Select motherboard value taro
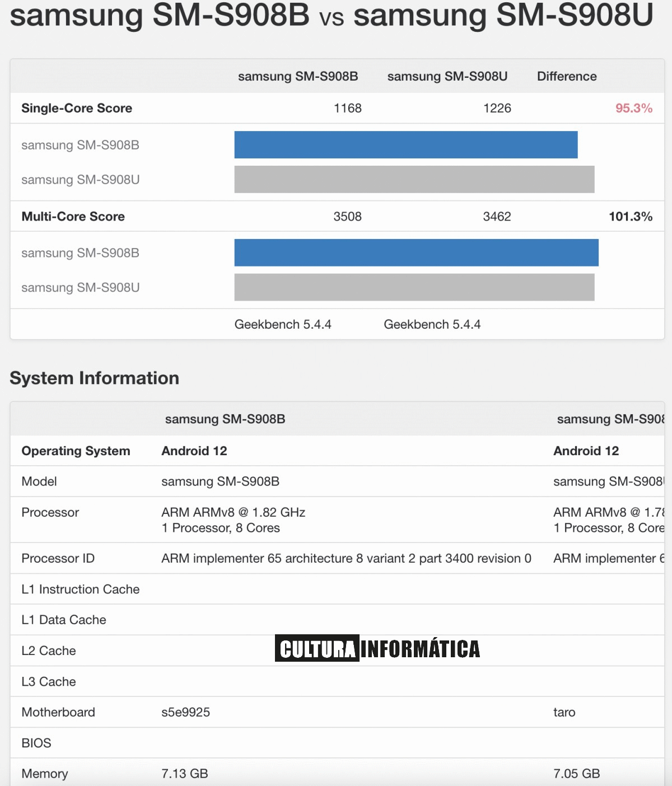This screenshot has height=786, width=672. [564, 712]
